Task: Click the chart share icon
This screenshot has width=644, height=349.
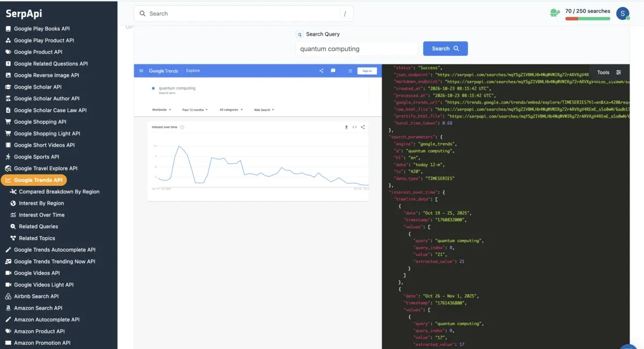Action: (363, 127)
